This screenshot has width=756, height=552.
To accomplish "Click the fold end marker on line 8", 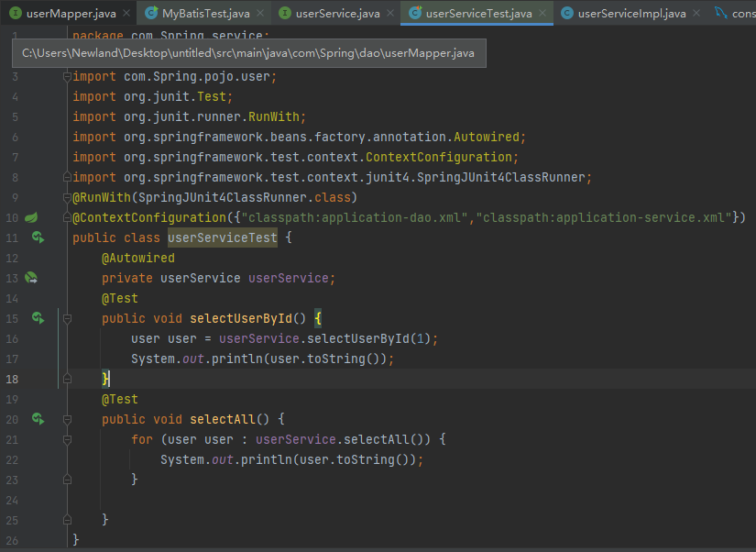I will coord(68,177).
